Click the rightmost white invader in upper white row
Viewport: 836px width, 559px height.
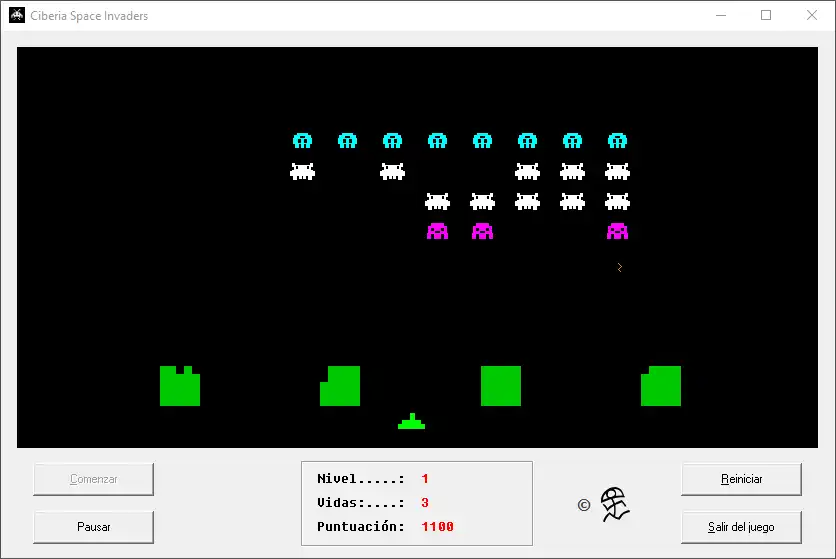tap(617, 171)
